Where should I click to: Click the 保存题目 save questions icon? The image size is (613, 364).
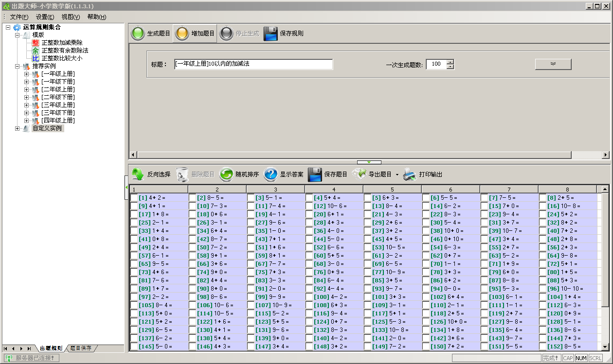click(315, 174)
